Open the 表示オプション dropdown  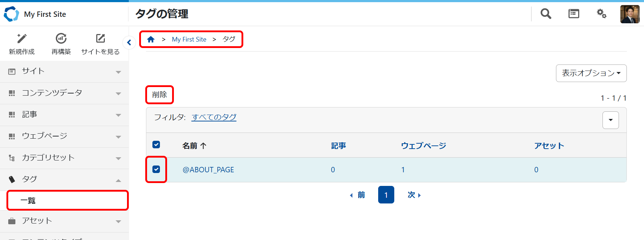[591, 73]
